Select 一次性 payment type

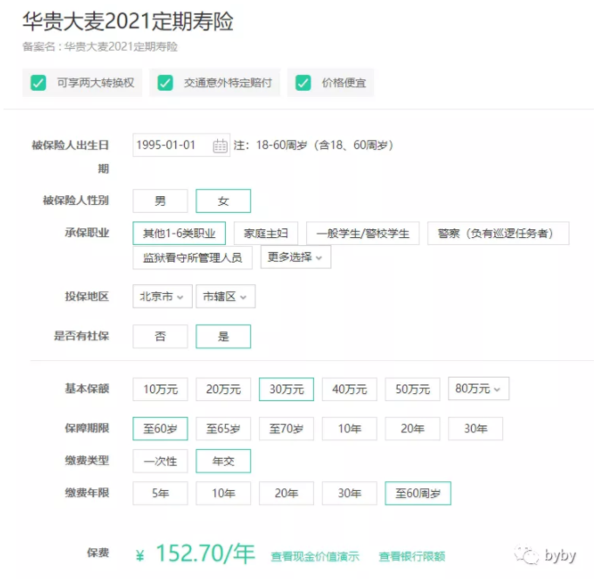[160, 461]
